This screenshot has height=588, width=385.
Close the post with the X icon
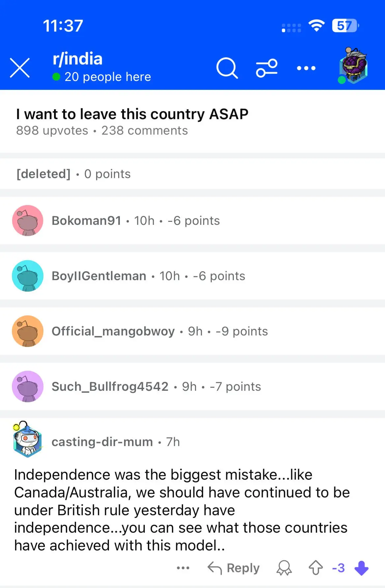coord(20,68)
